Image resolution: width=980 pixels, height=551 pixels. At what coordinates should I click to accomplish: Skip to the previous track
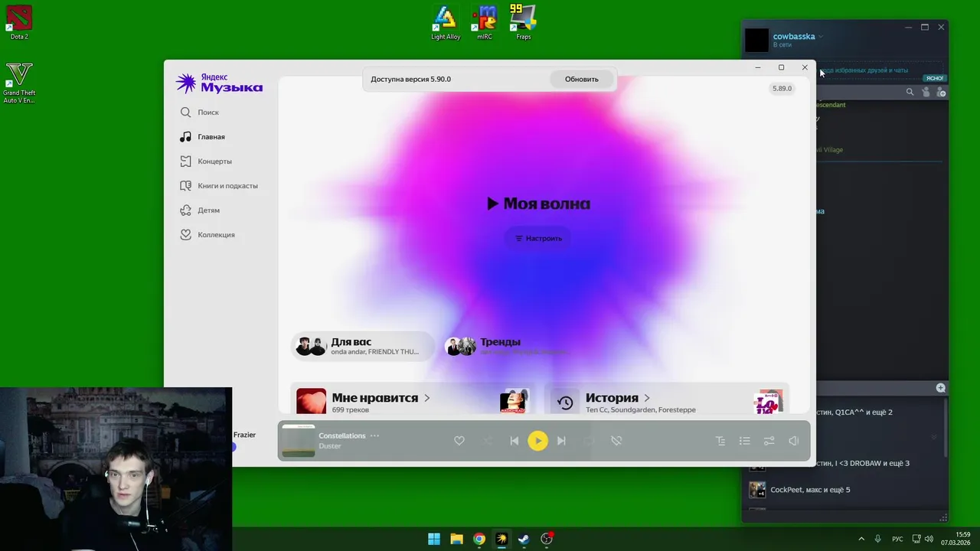(514, 441)
